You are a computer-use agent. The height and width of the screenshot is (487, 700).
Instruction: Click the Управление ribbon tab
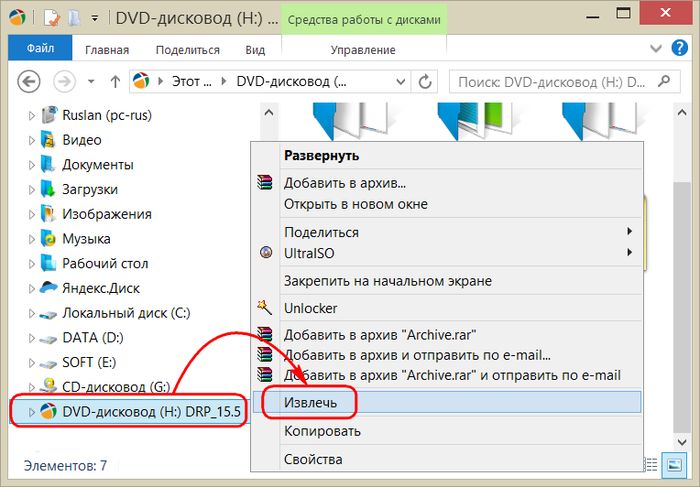click(362, 49)
